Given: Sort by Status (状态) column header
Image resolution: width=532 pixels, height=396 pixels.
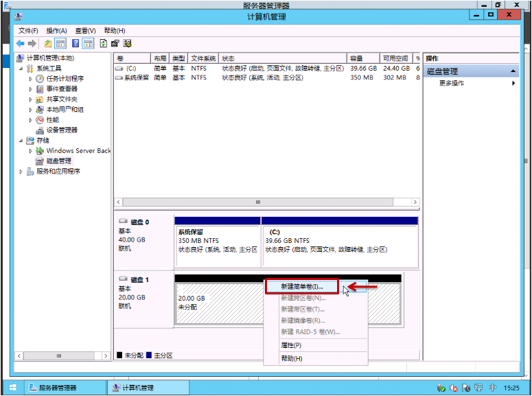Looking at the screenshot, I should click(283, 58).
